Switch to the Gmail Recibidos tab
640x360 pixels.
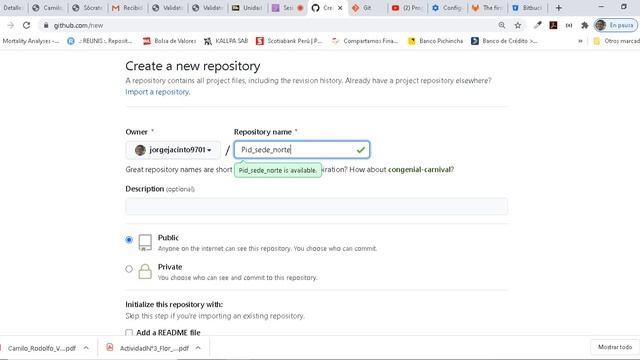click(x=127, y=8)
